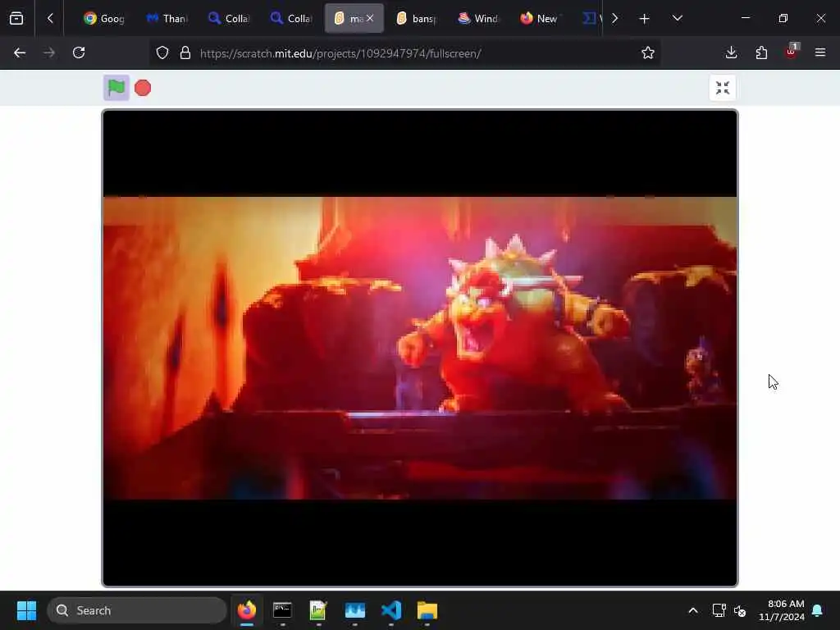
Task: Switch to the 'New' Firefox tab
Action: [541, 19]
